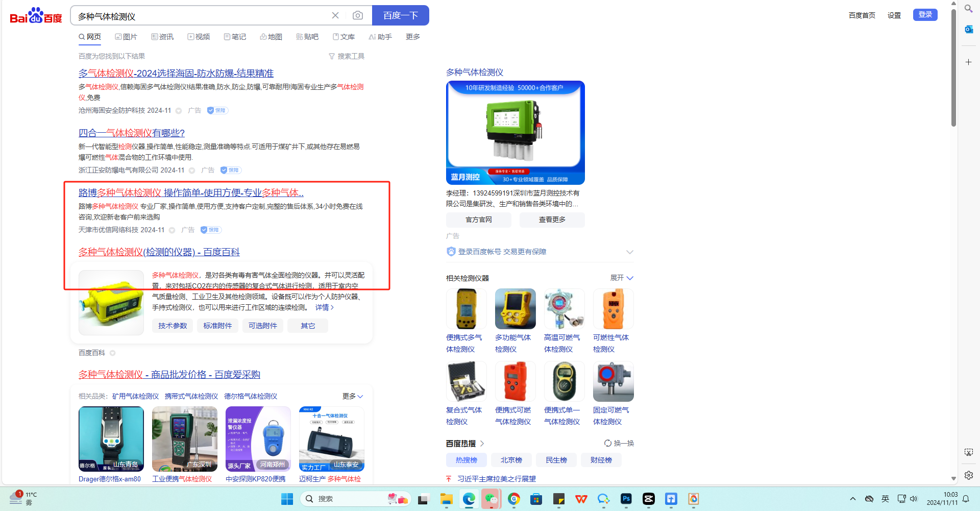
Task: Open 百度首页 link at top right
Action: pyautogui.click(x=862, y=15)
